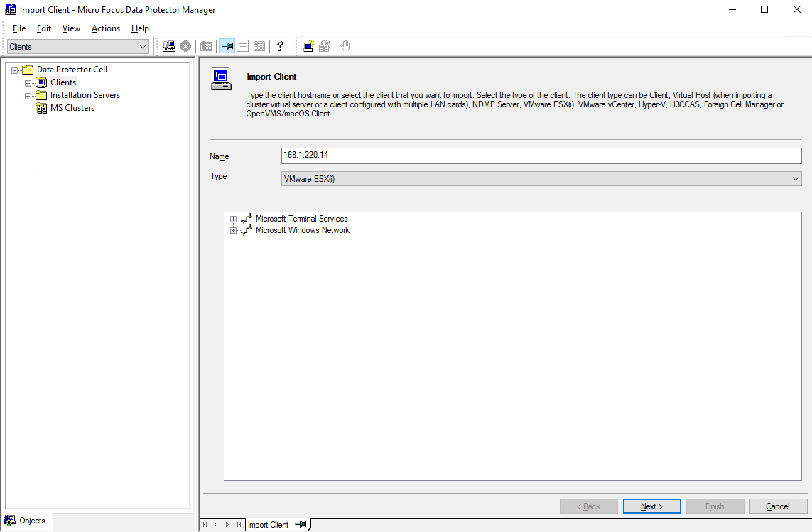Open the Clients context dropdown
This screenshot has width=812, height=532.
(78, 47)
